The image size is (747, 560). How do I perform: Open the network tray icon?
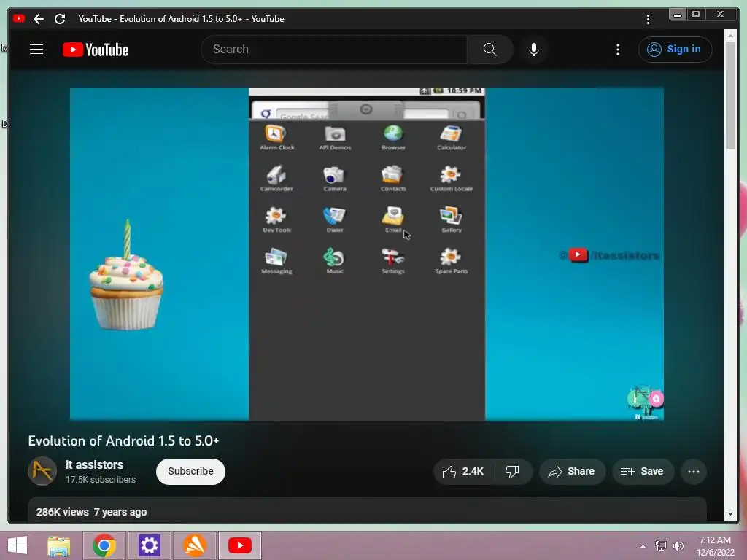(661, 546)
